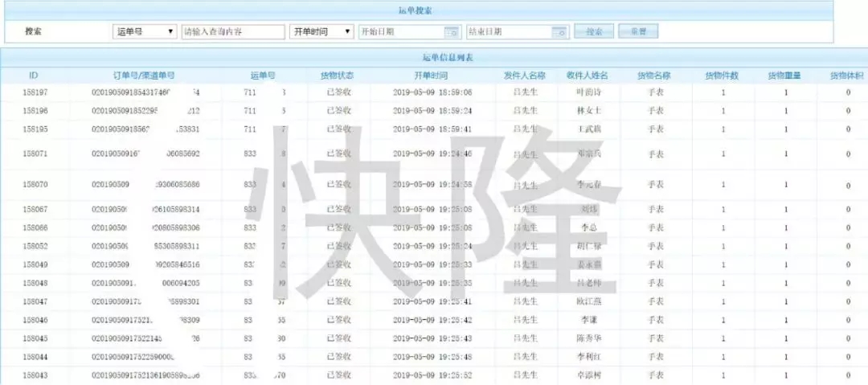Click the 订单号/渠道单号 column header
Viewport: 868px width, 385px height.
pos(144,76)
